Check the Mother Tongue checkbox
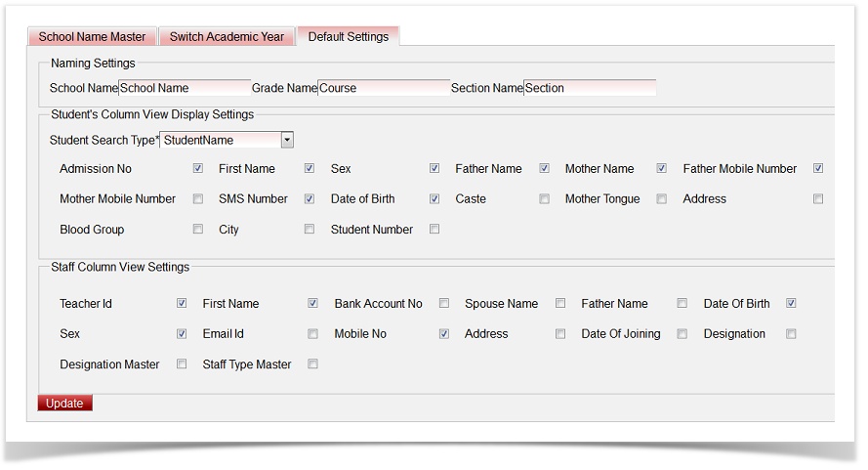 tap(661, 198)
